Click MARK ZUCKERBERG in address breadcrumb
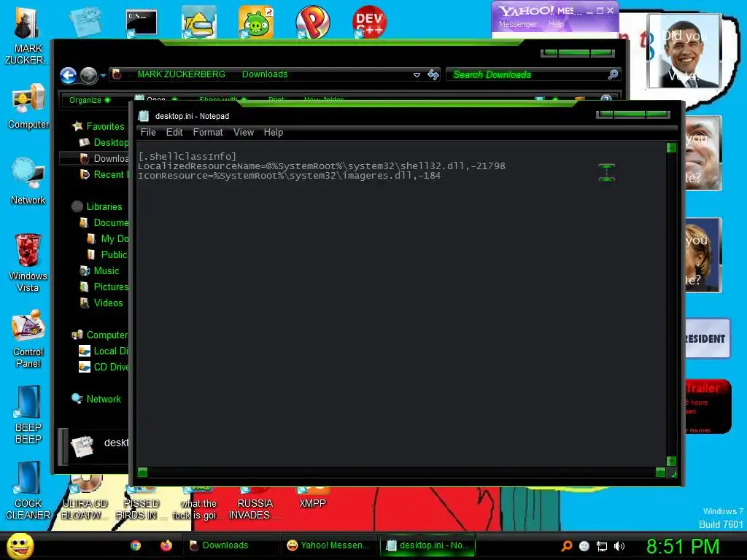This screenshot has height=560, width=747. 182,74
